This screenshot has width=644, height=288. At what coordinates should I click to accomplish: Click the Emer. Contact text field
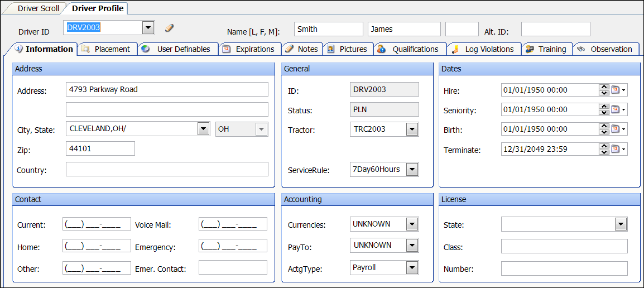(x=233, y=268)
